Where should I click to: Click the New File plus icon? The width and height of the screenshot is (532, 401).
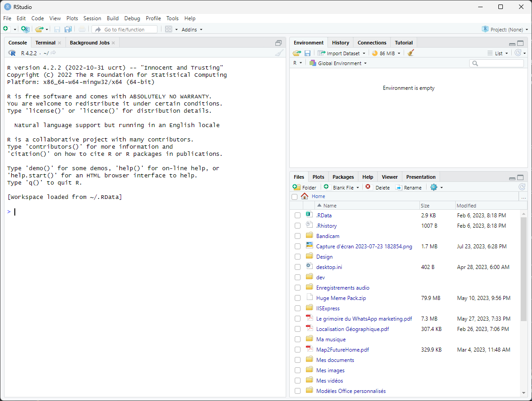[x=6, y=29]
